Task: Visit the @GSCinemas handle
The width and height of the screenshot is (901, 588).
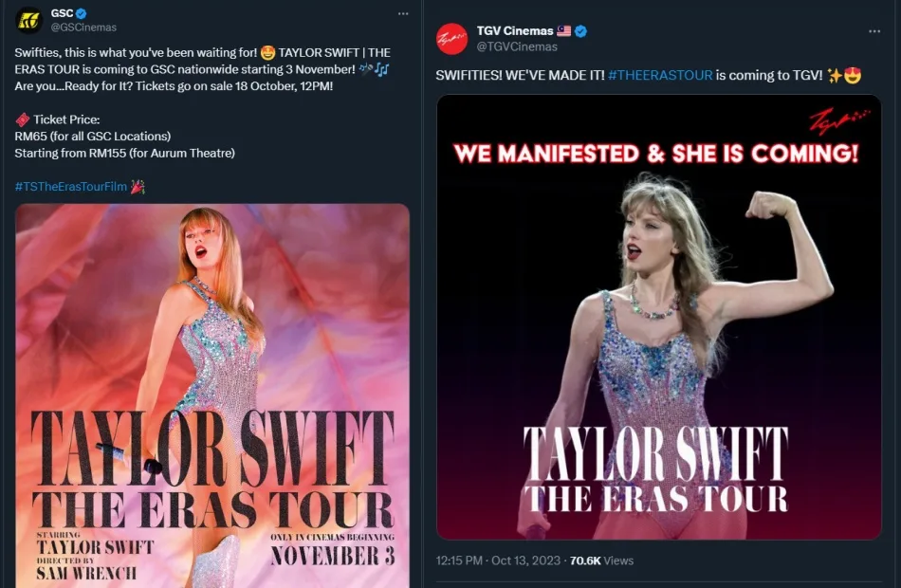Action: (83, 28)
